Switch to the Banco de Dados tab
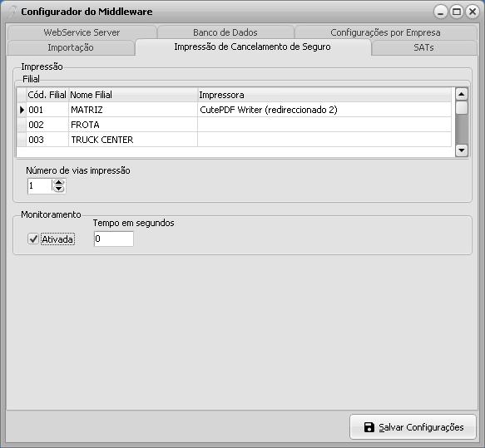Screen dimensions: 485x448 click(x=225, y=32)
